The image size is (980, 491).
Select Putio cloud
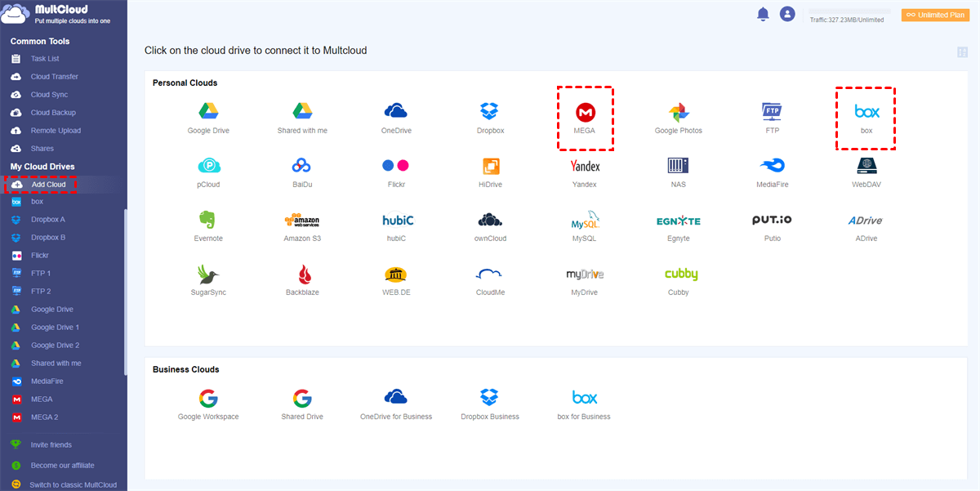[773, 226]
